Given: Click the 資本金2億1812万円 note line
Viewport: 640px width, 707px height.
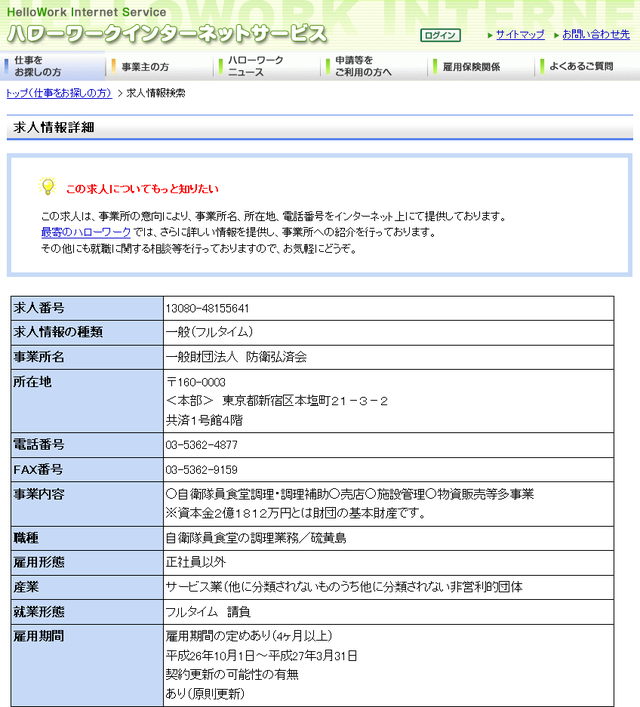Looking at the screenshot, I should pyautogui.click(x=295, y=513).
